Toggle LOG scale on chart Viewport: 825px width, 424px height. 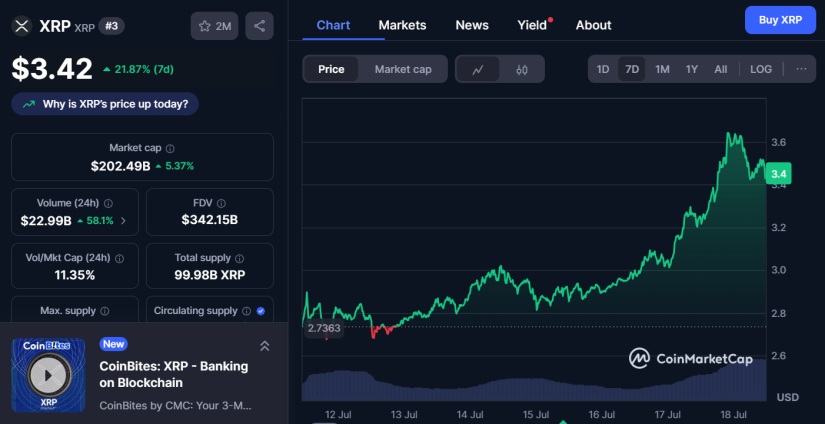tap(761, 69)
